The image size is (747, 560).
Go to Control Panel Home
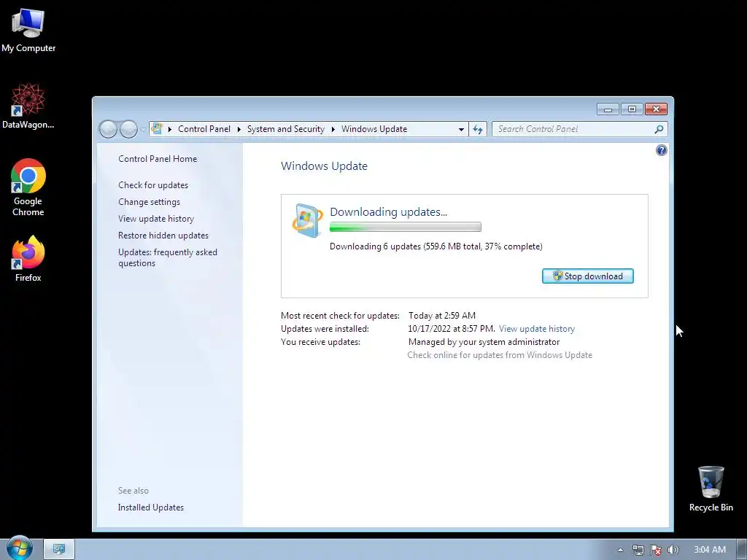coord(158,159)
